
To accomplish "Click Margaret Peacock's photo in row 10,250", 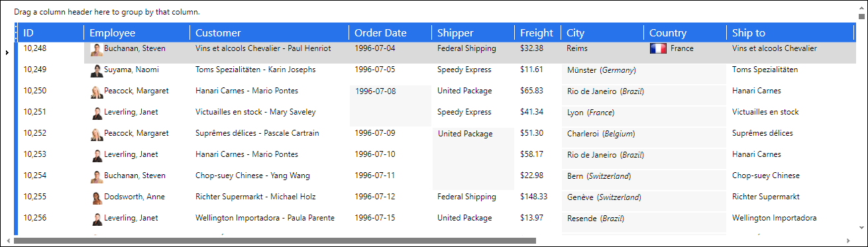I will pyautogui.click(x=97, y=92).
